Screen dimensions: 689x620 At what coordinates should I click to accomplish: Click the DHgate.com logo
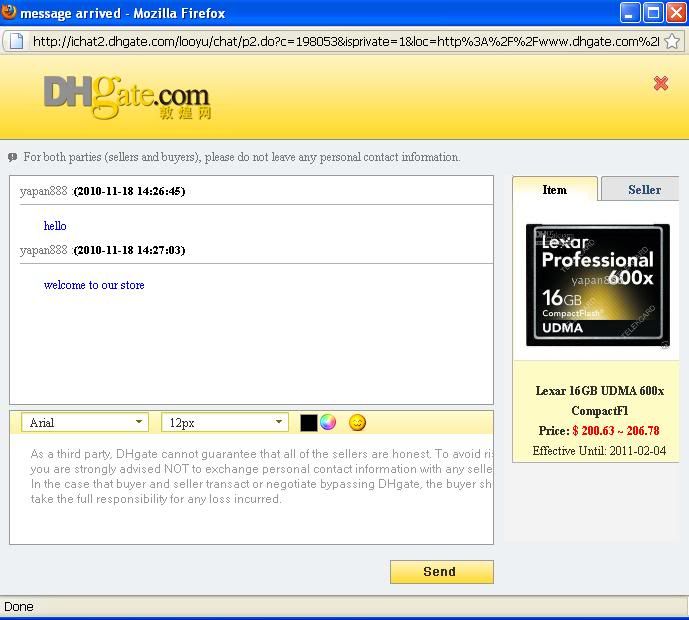(x=127, y=98)
